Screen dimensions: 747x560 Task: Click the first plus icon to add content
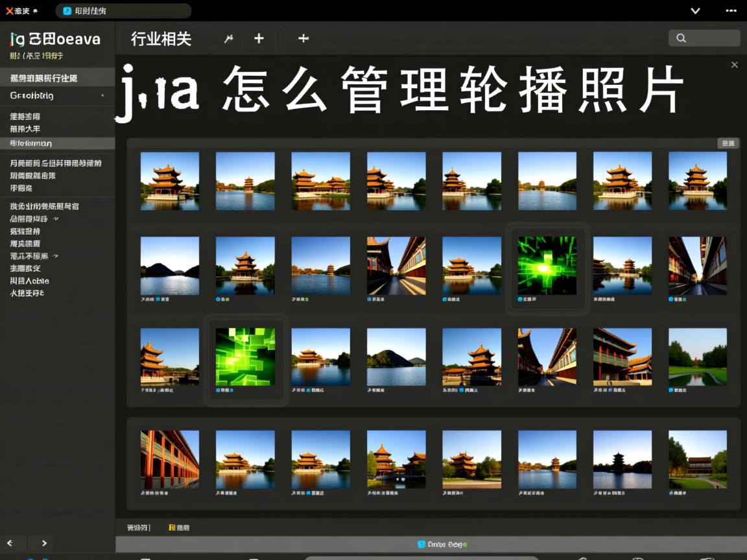[259, 38]
